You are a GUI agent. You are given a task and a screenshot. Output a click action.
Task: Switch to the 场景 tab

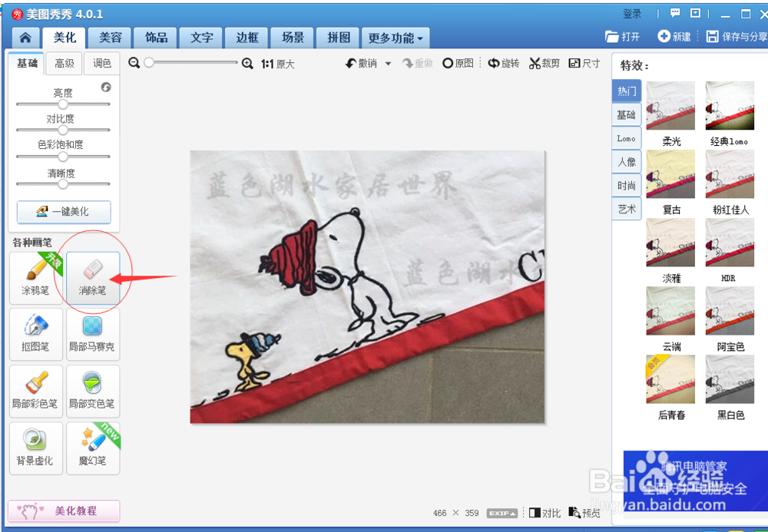pos(293,38)
